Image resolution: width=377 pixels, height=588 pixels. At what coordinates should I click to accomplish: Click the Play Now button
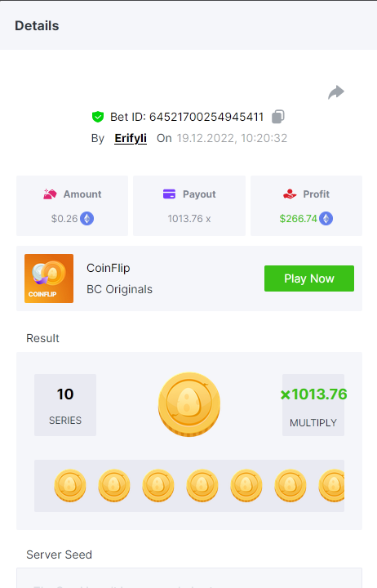pos(309,278)
